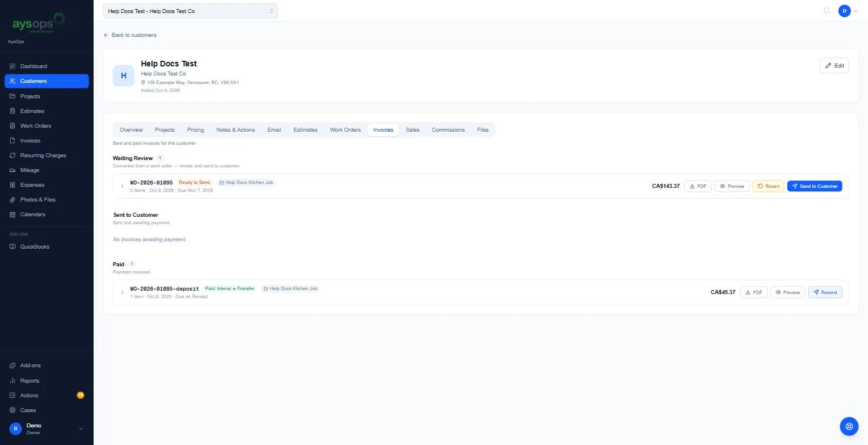Switch to the Commissions tab
Screen dimensions: 868x445
coord(448,130)
